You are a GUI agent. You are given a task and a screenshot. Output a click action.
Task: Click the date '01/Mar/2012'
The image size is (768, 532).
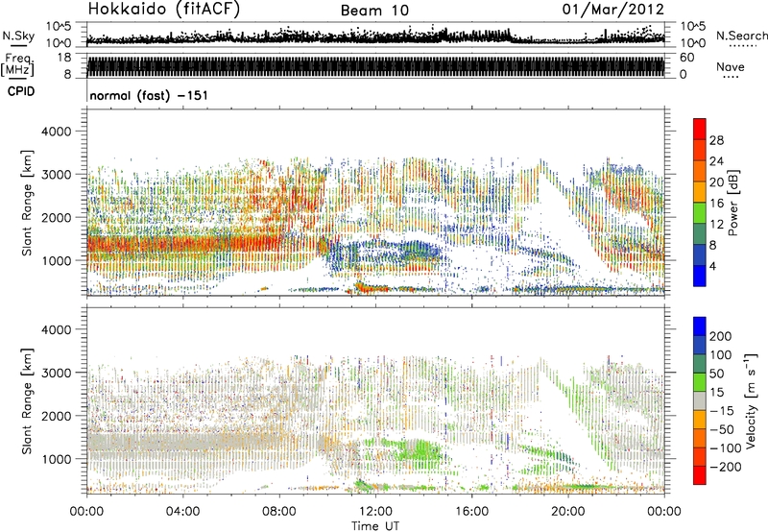(613, 9)
